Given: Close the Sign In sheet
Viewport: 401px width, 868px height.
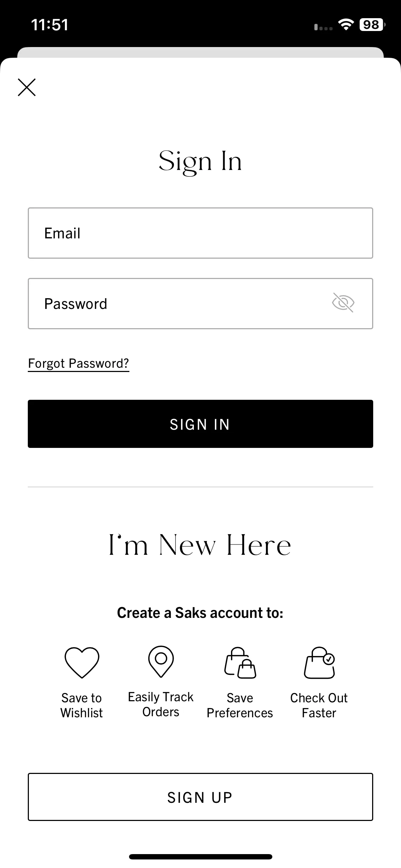Looking at the screenshot, I should coord(27,87).
